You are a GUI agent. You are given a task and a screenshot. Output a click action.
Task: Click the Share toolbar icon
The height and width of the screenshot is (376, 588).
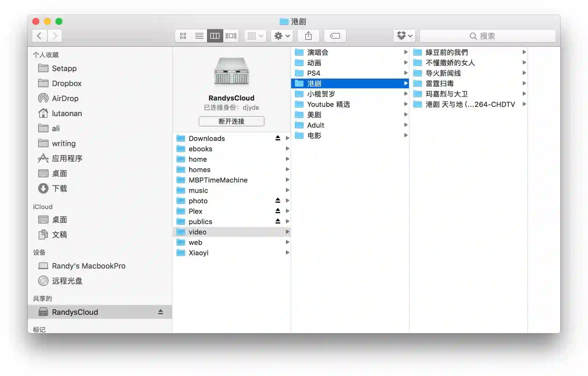point(308,36)
